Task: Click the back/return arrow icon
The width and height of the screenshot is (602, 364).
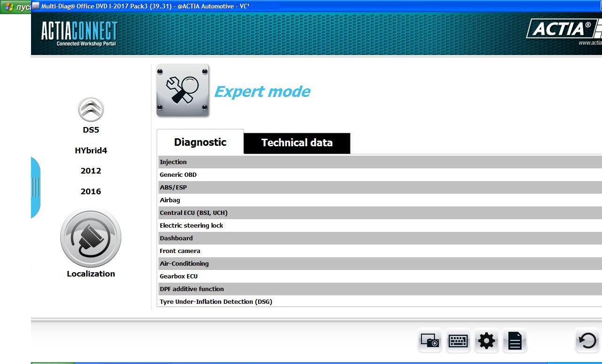Action: [588, 340]
